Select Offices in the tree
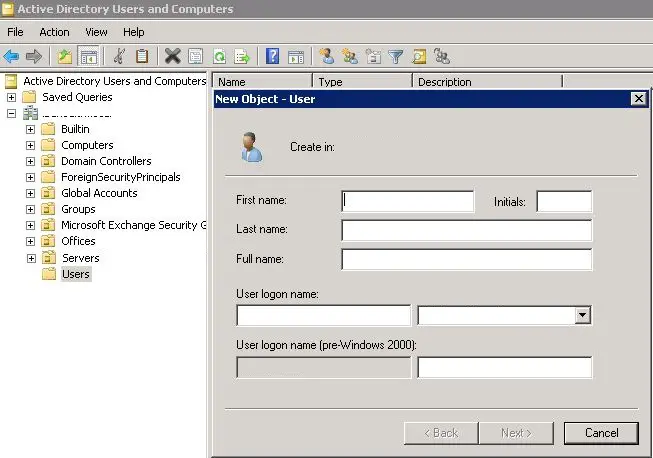Image resolution: width=653 pixels, height=458 pixels. coord(78,241)
